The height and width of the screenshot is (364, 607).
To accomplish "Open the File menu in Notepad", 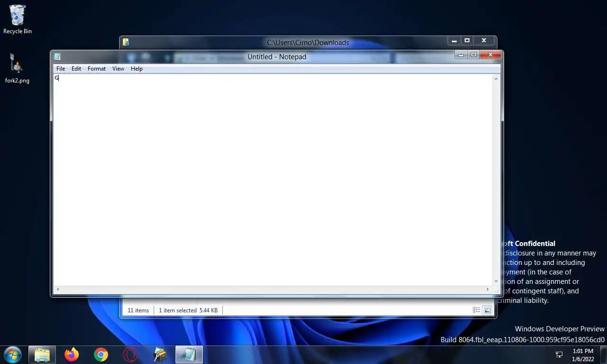I will (x=61, y=69).
